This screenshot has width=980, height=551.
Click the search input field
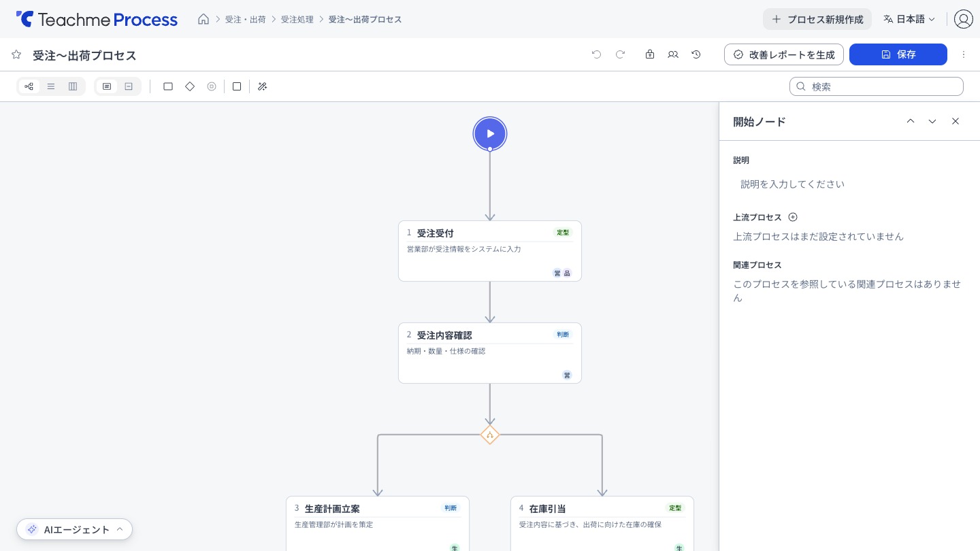point(877,86)
